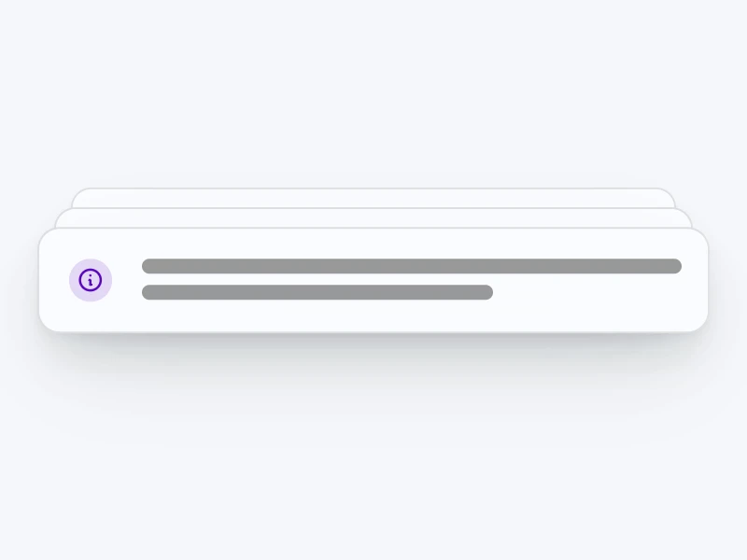Screen dimensions: 747x560
Task: Bring the rearmost stacked card forward
Action: click(x=373, y=198)
